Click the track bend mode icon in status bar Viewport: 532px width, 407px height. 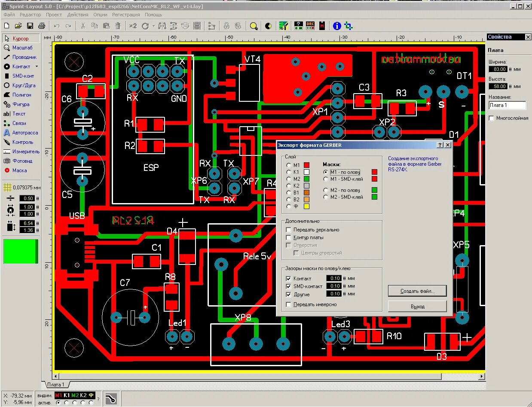tap(111, 399)
